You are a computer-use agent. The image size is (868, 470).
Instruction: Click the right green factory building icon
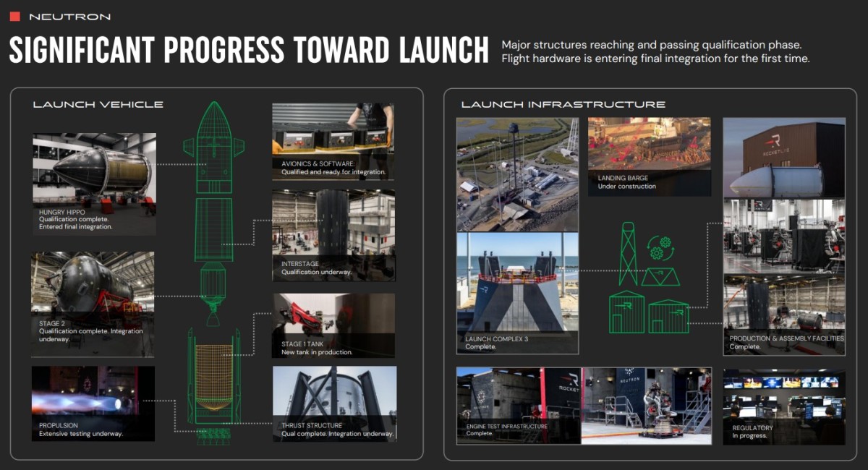tap(669, 317)
